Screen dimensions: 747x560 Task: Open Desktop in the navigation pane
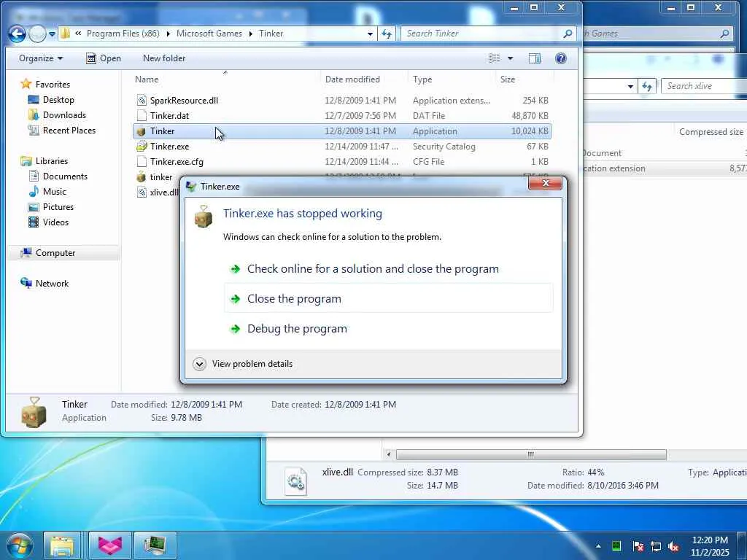[x=51, y=99]
